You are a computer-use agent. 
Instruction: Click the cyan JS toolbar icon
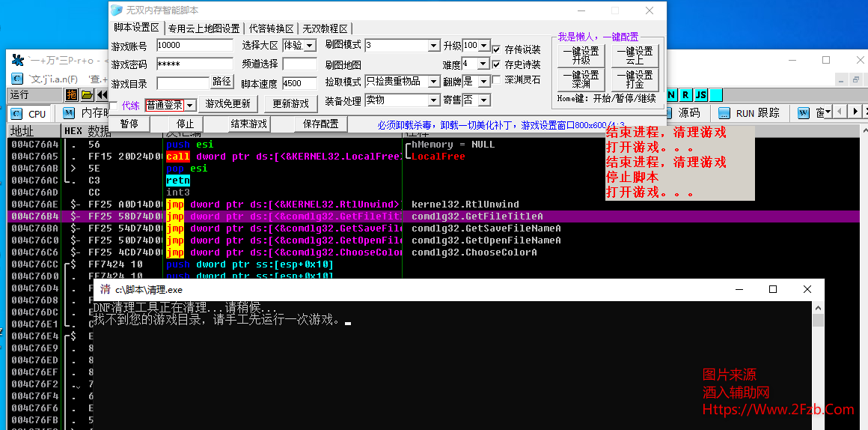(701, 94)
